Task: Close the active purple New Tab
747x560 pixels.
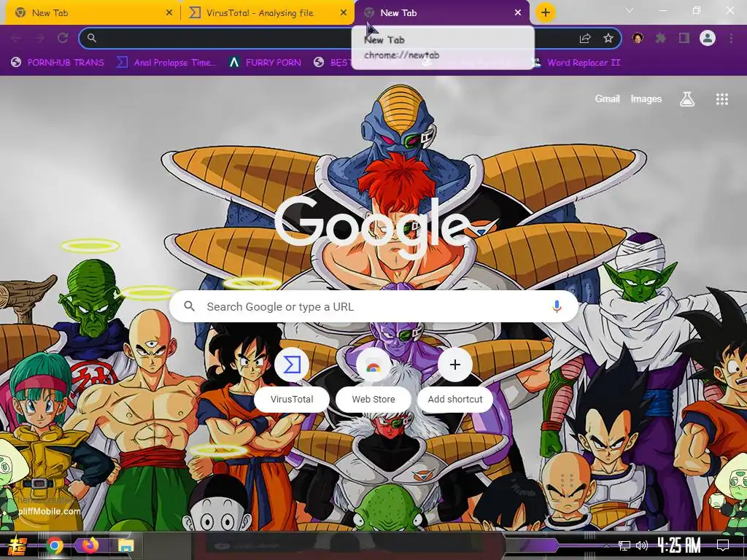Action: point(518,13)
